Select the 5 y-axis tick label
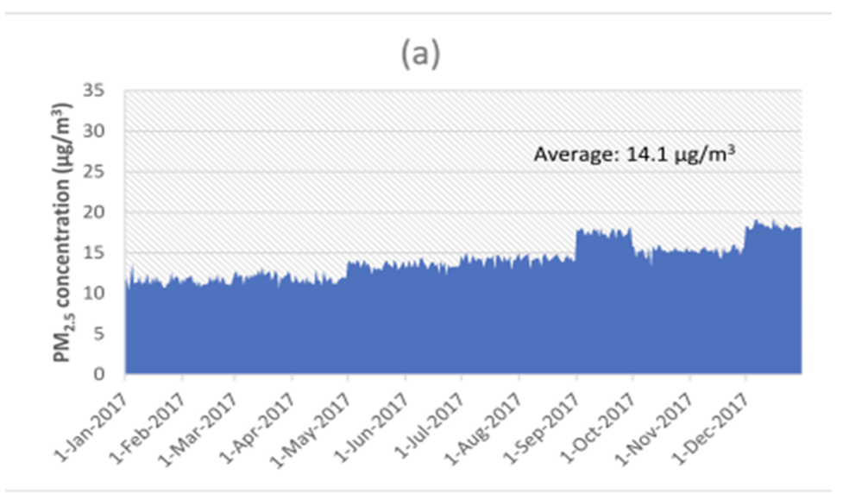The width and height of the screenshot is (868, 494). click(110, 334)
